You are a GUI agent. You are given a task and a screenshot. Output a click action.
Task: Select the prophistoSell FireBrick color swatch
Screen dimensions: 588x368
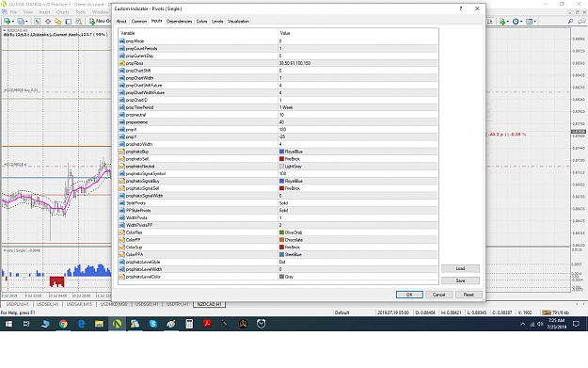pos(281,159)
